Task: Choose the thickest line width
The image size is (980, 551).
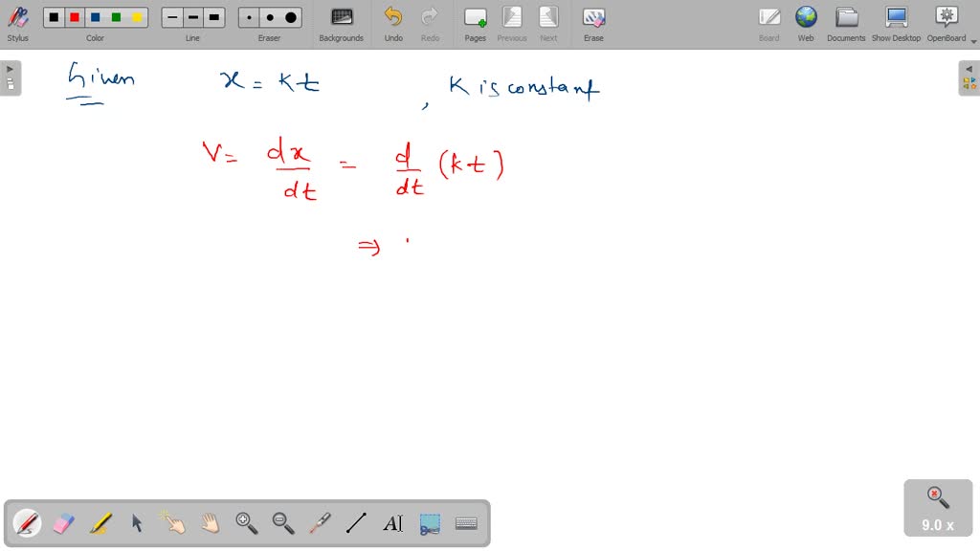Action: [x=213, y=16]
